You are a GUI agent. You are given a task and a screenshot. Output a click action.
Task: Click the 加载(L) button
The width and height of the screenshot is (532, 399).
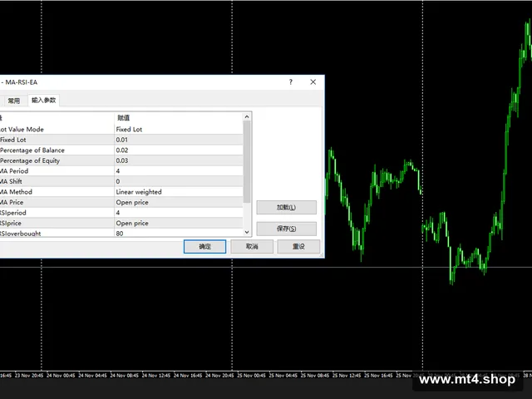click(x=286, y=207)
